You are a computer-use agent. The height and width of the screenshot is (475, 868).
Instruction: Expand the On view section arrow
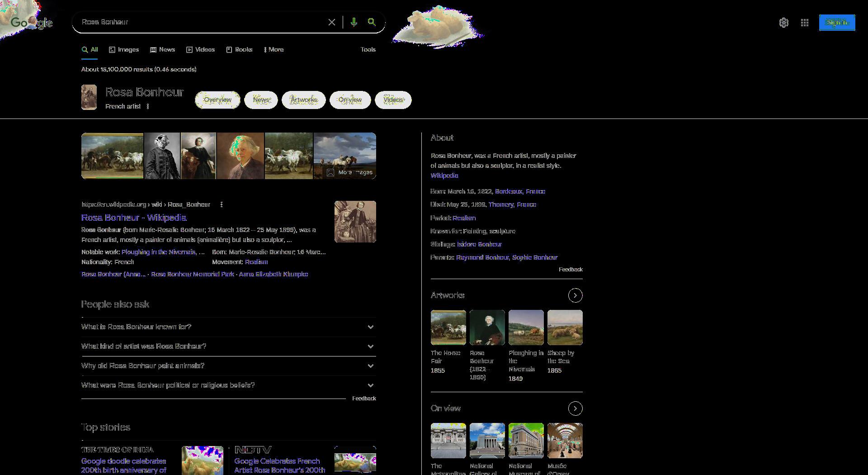tap(575, 408)
